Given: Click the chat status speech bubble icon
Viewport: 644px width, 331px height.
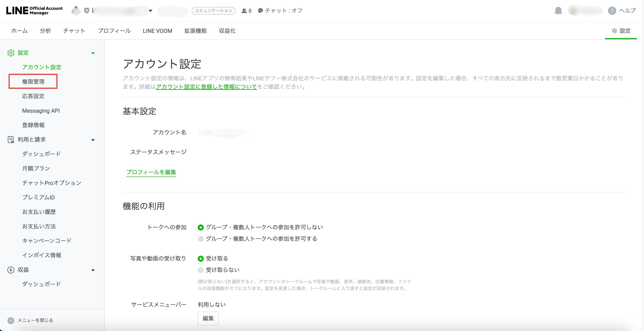Looking at the screenshot, I should coord(260,11).
